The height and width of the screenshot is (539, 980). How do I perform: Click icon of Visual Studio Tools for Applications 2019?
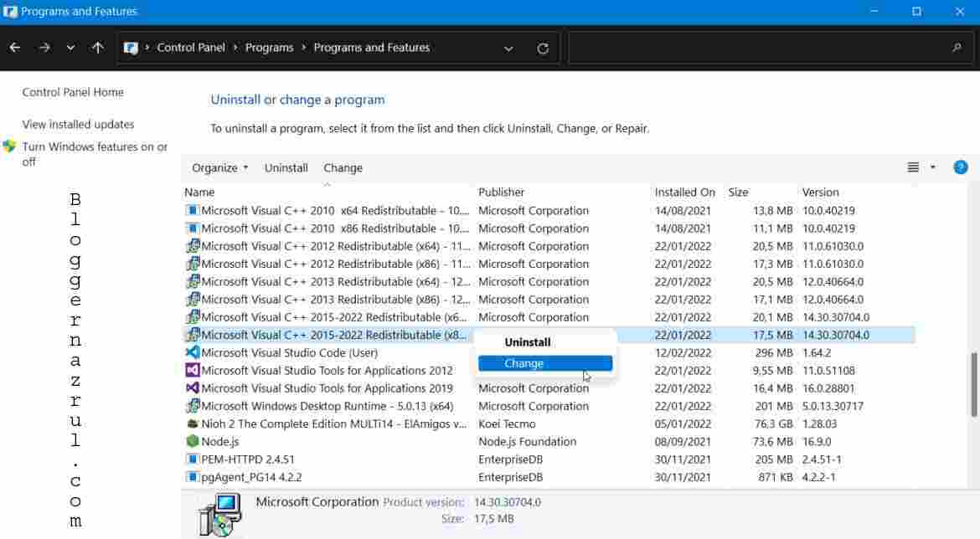193,388
